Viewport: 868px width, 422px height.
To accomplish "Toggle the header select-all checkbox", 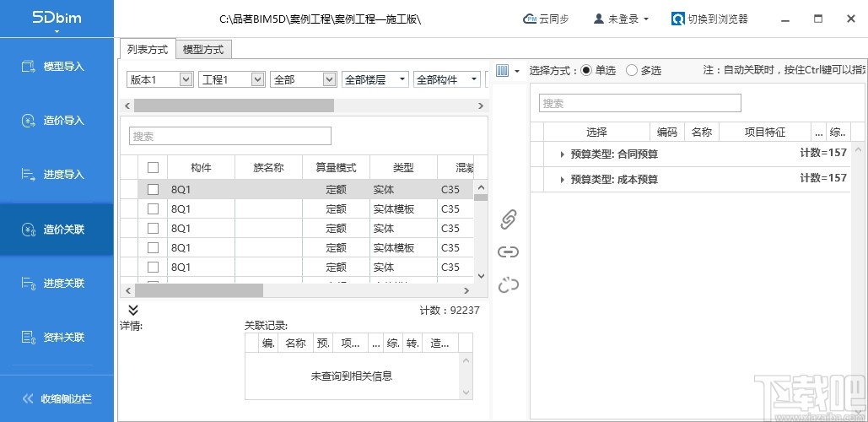I will (x=154, y=167).
